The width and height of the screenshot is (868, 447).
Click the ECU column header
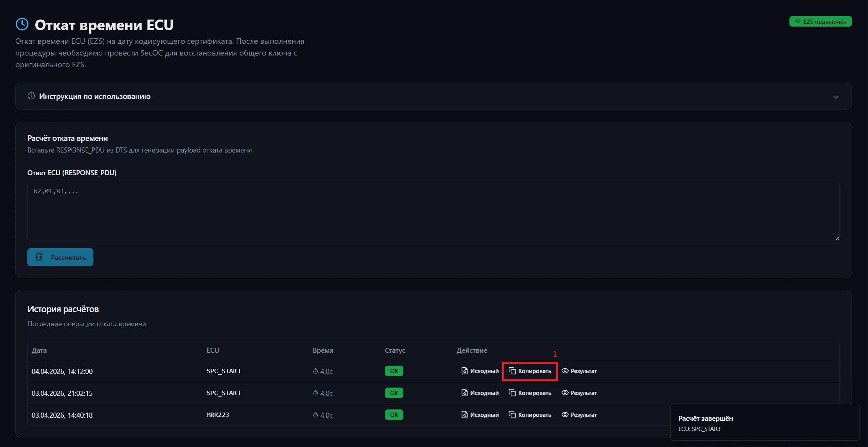(213, 350)
